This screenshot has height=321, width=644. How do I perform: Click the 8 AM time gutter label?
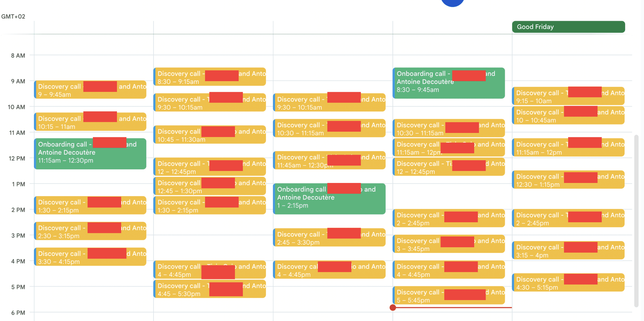tap(18, 55)
